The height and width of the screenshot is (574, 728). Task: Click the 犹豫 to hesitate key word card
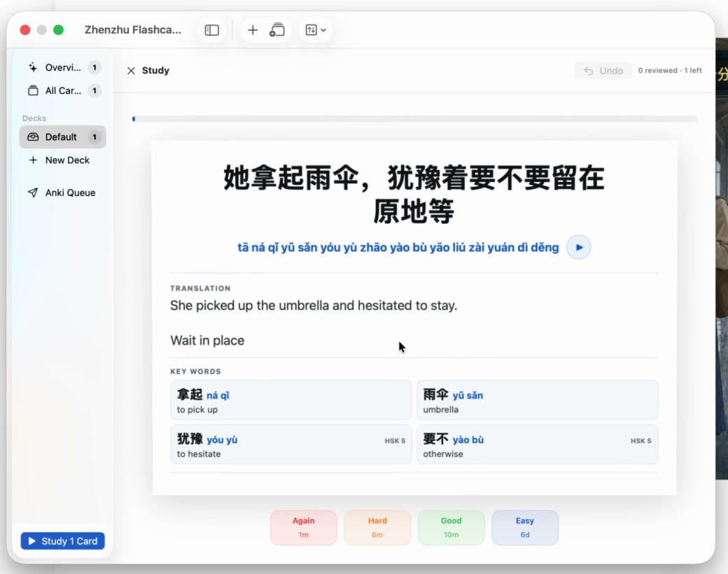(291, 444)
